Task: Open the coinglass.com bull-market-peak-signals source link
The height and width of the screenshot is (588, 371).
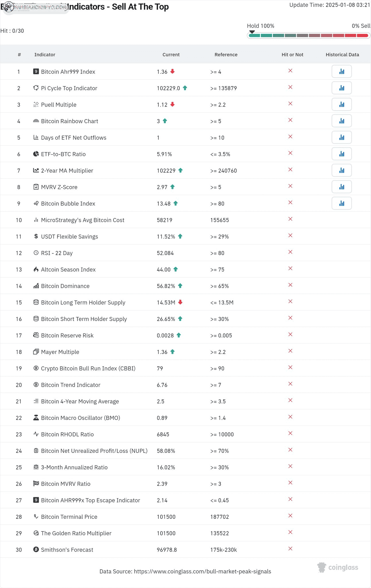Action: pyautogui.click(x=203, y=571)
